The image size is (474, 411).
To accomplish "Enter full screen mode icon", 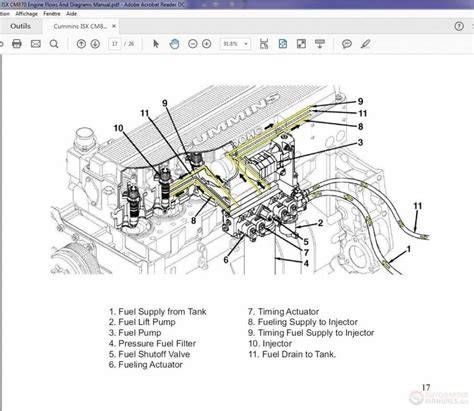I will (x=301, y=44).
